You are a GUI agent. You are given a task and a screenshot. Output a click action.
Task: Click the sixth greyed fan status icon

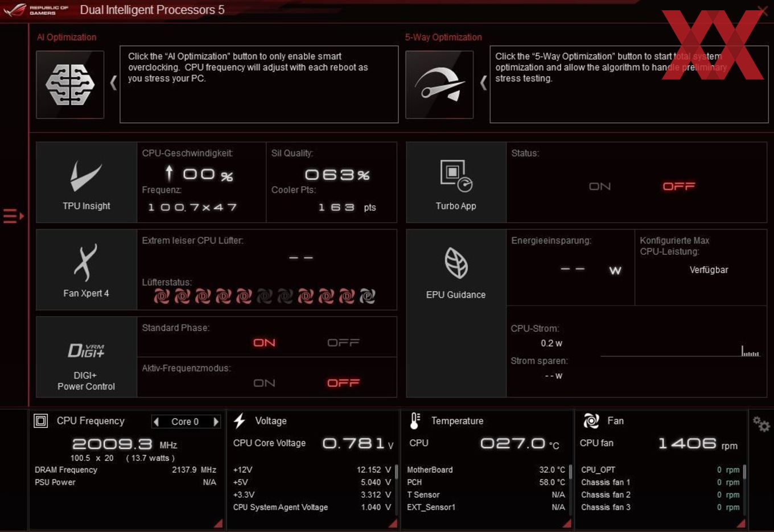pos(265,296)
